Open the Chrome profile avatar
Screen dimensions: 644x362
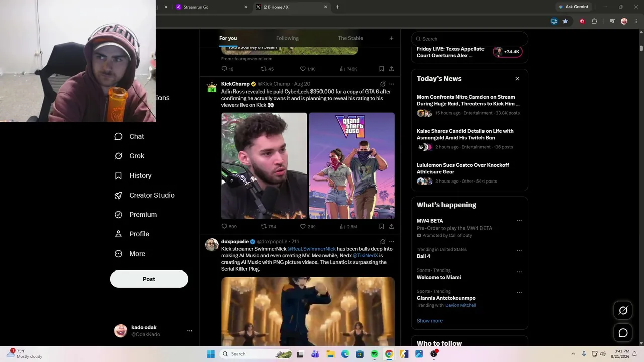click(x=624, y=21)
